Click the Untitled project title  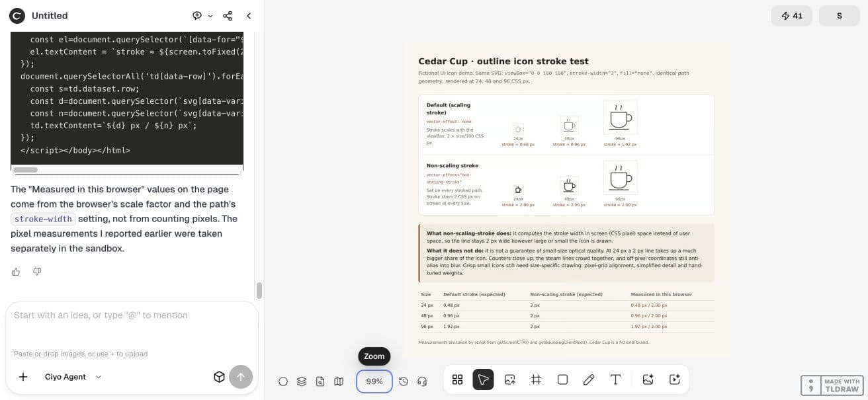click(x=50, y=16)
